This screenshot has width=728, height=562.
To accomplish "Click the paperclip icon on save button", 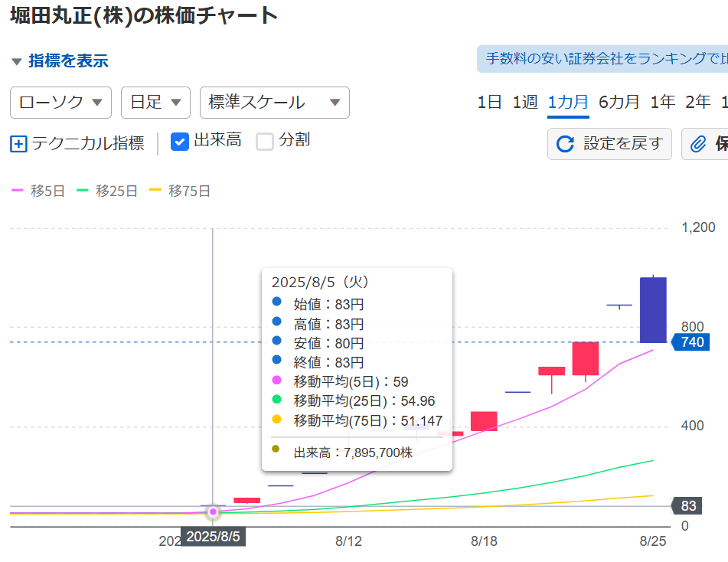I will point(698,144).
